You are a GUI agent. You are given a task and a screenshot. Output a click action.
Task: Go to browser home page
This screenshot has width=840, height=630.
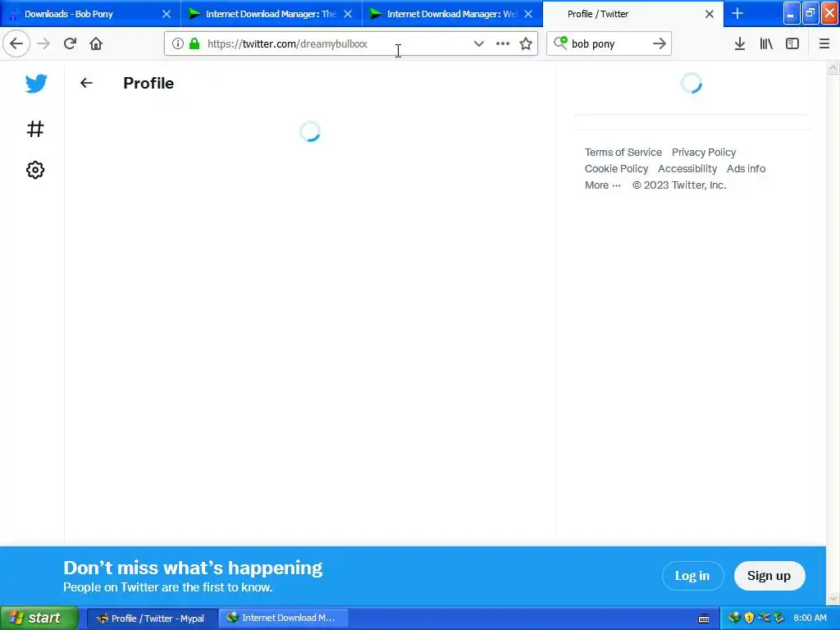[96, 44]
